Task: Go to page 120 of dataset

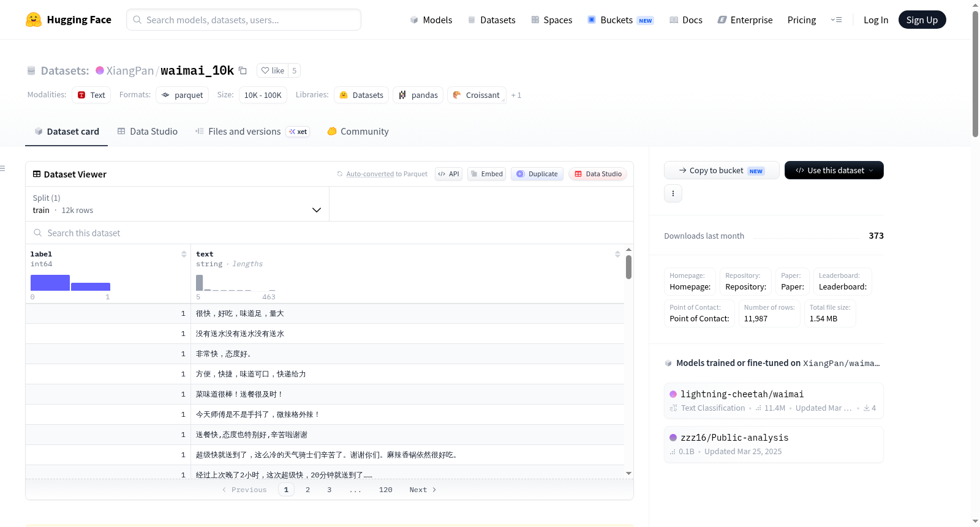Action: click(x=386, y=490)
